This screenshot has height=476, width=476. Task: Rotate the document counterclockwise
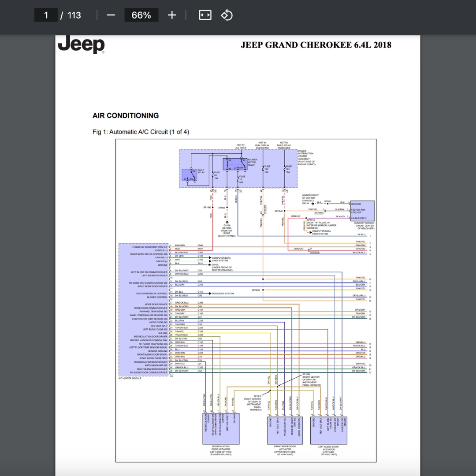[x=227, y=15]
